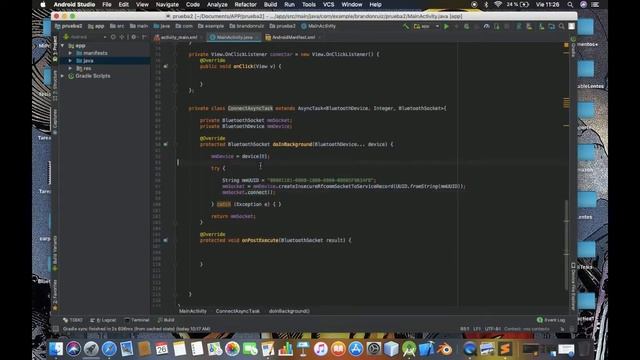Open the Build Variants side tab
The width and height of the screenshot is (640, 360).
coord(55,254)
